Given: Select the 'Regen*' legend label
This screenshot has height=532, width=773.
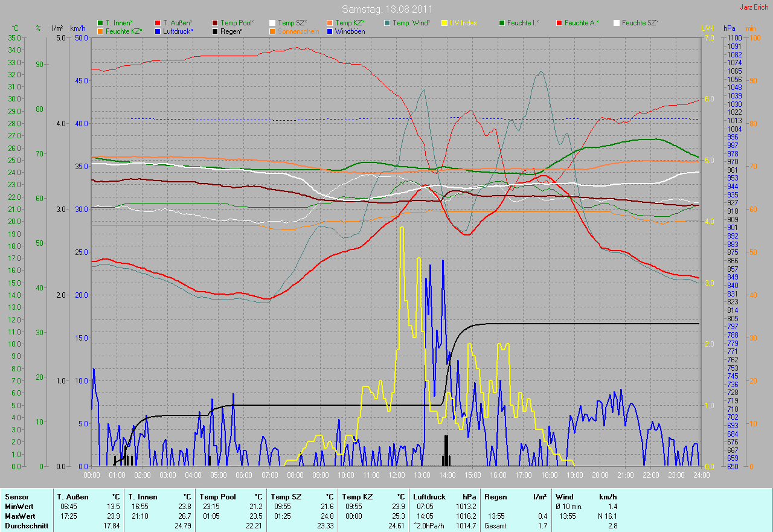Looking at the screenshot, I should [x=231, y=31].
